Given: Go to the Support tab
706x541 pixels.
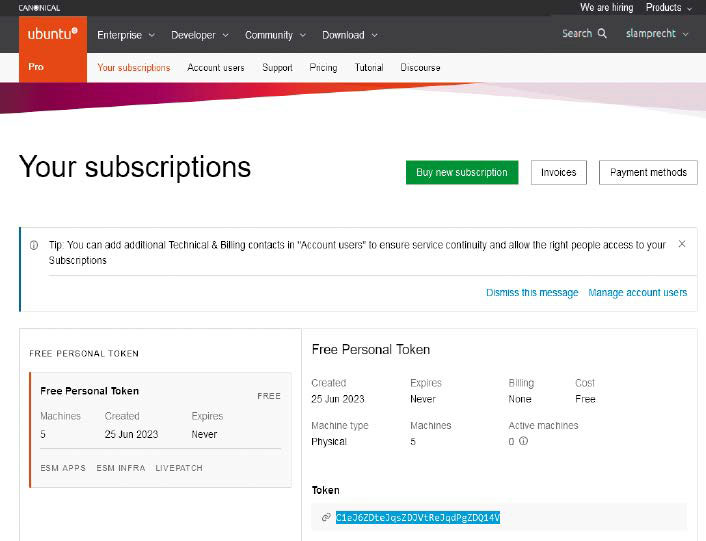Looking at the screenshot, I should coord(277,68).
